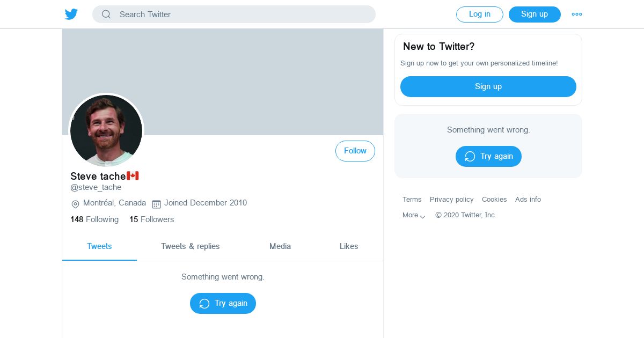Open the Privacy policy link
The image size is (644, 338).
click(x=451, y=200)
